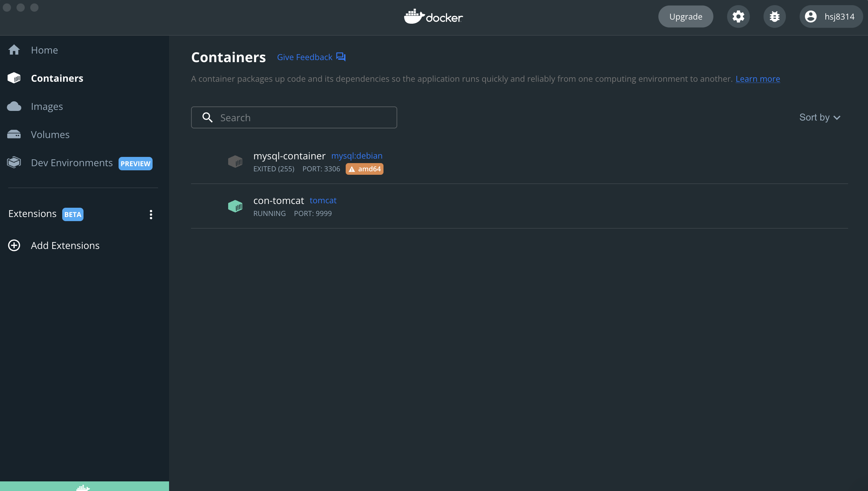This screenshot has height=491, width=868.
Task: Click the Add Extensions plus icon
Action: pos(14,245)
